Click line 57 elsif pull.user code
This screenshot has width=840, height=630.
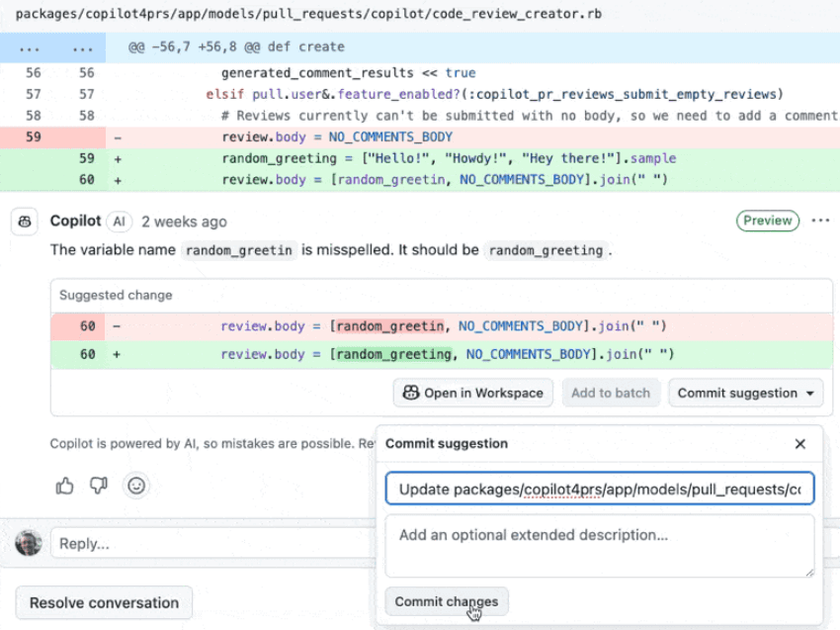(x=494, y=94)
